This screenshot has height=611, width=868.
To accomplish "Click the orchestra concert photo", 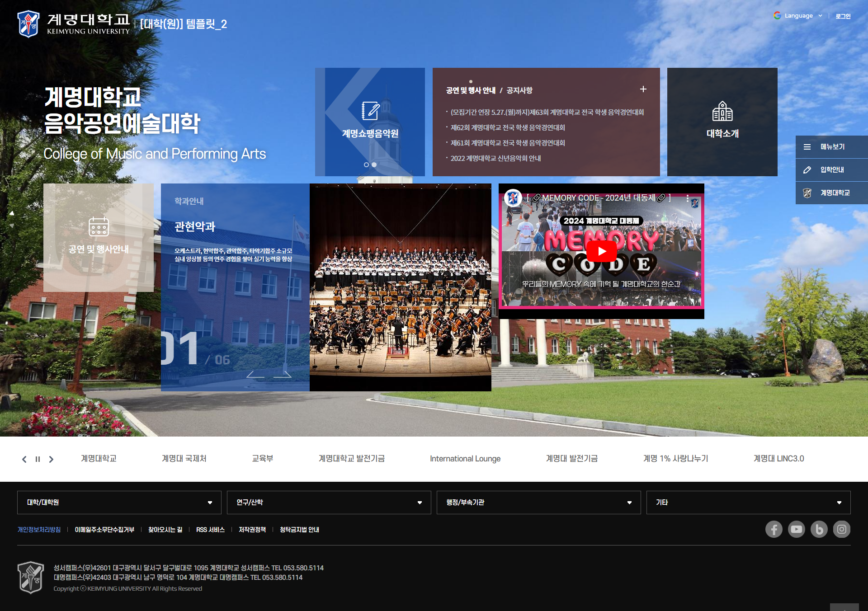I will click(x=401, y=287).
